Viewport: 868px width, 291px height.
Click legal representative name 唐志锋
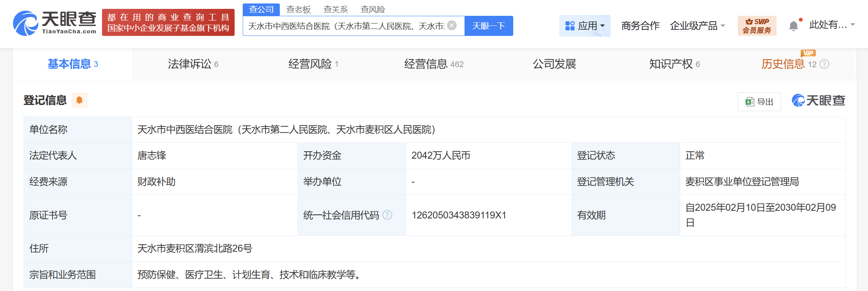pos(152,156)
